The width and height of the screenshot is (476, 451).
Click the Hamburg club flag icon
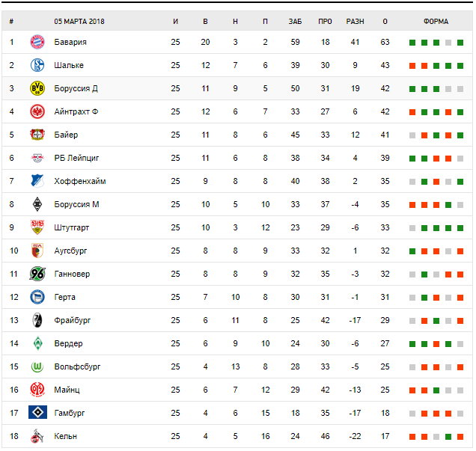pyautogui.click(x=37, y=413)
